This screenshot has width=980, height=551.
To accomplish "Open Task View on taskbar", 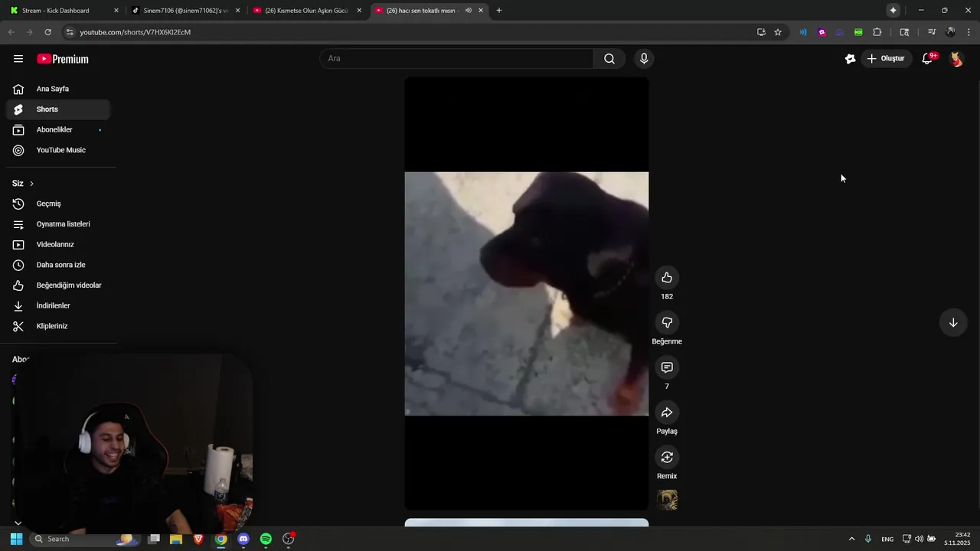I will tap(154, 539).
